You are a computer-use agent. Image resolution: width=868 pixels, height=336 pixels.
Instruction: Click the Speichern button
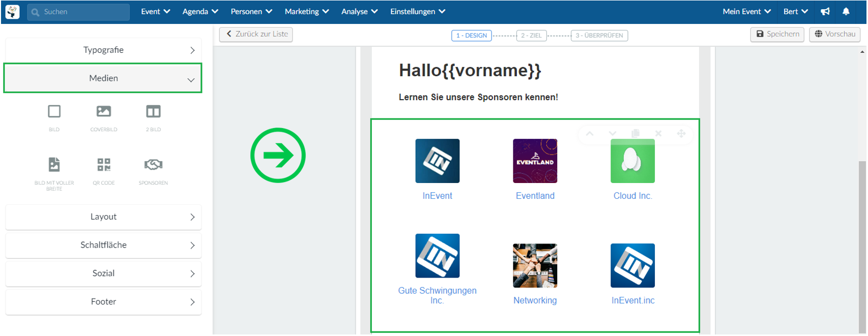pyautogui.click(x=777, y=34)
